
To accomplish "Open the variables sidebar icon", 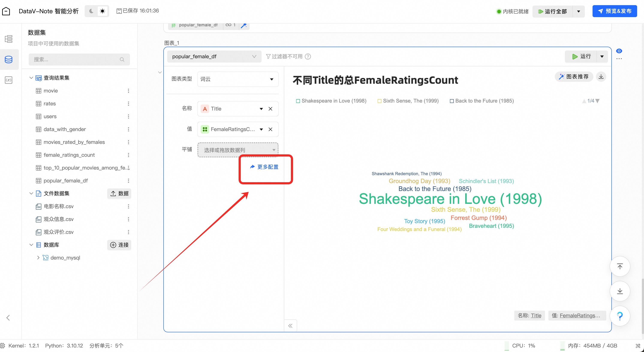I will (x=9, y=80).
